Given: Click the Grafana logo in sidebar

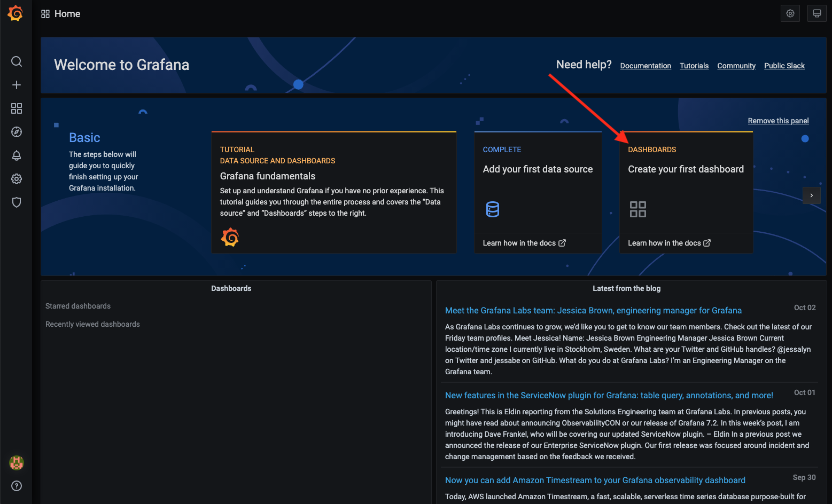Looking at the screenshot, I should coord(15,13).
